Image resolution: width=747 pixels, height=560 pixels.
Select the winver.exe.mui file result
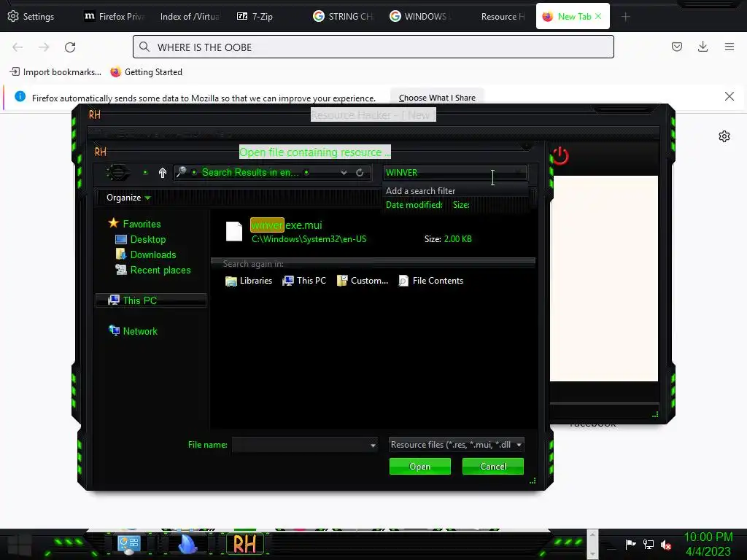pos(373,231)
